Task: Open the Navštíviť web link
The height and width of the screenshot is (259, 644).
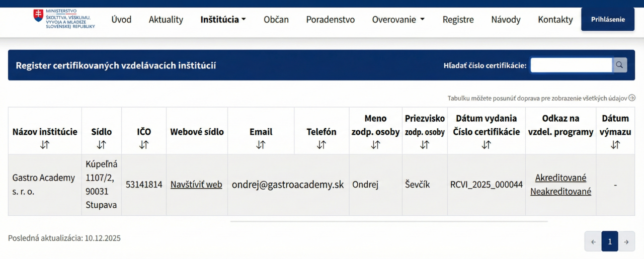Action: 196,185
